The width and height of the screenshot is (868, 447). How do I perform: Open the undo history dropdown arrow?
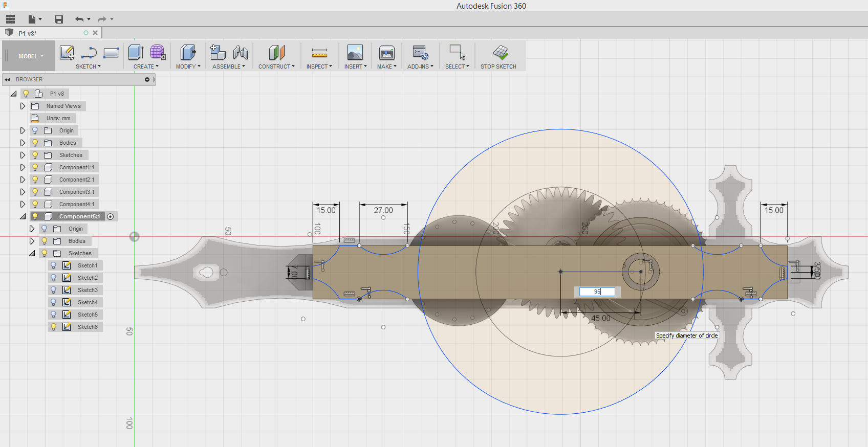coord(89,19)
